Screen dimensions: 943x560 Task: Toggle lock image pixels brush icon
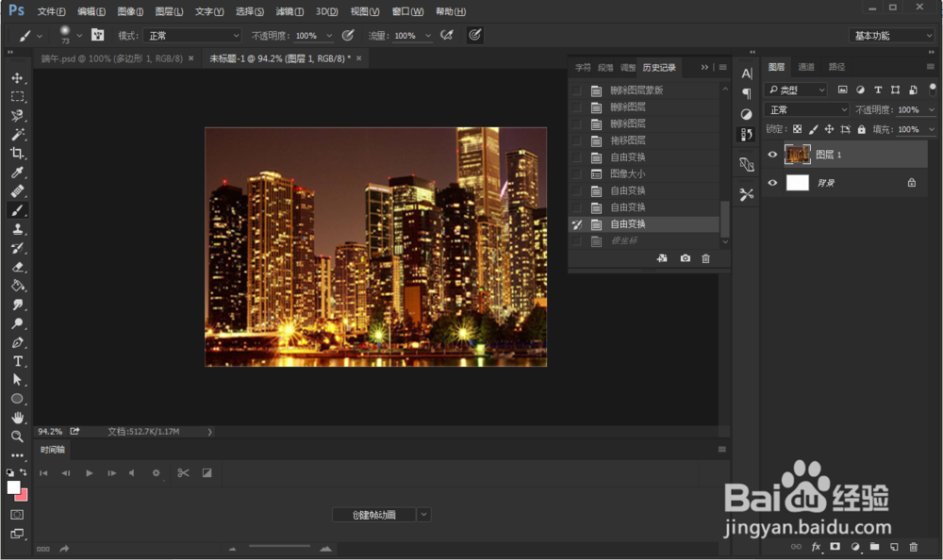813,129
